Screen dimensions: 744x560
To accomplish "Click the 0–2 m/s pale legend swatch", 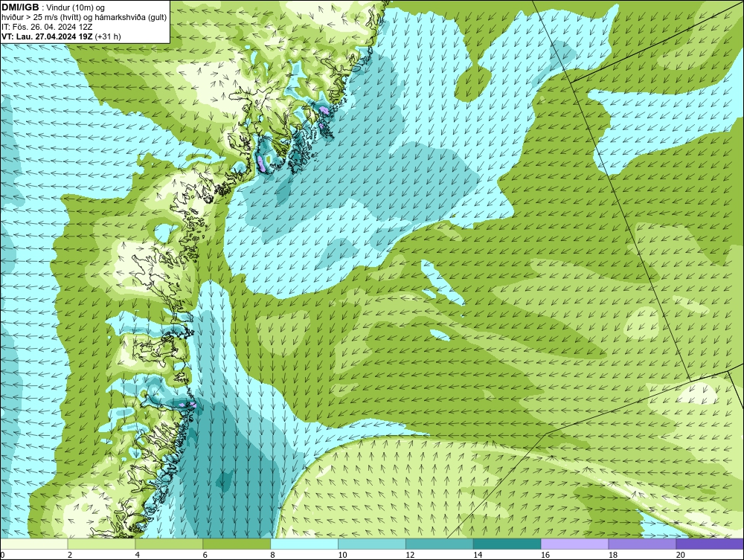I will pyautogui.click(x=34, y=544).
